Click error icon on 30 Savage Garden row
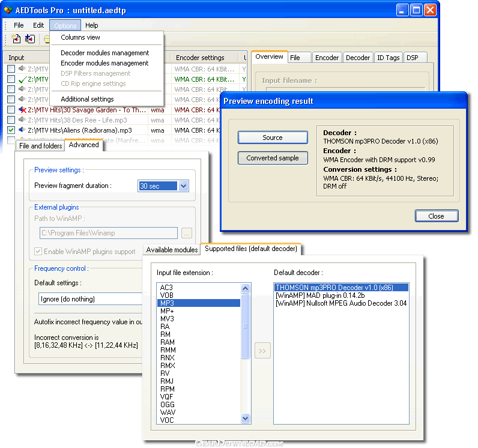Viewport: 478px width, 448px height. [x=22, y=110]
